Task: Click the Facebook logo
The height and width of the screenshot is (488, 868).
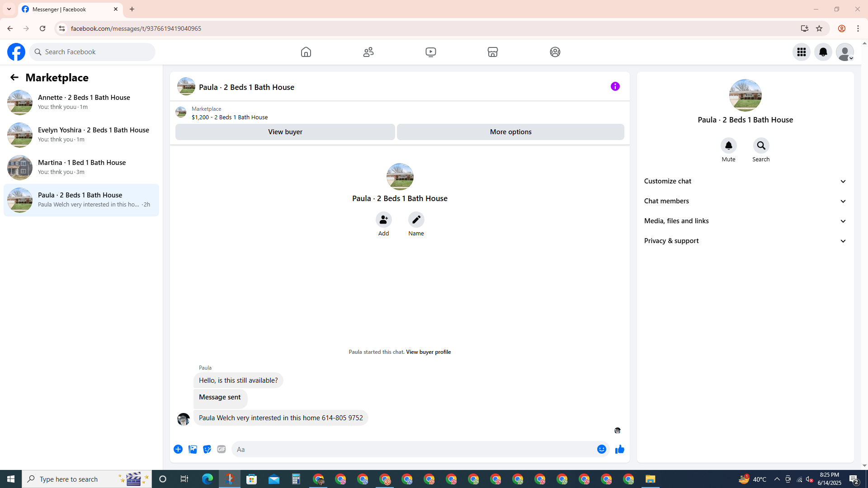Action: coord(16,52)
